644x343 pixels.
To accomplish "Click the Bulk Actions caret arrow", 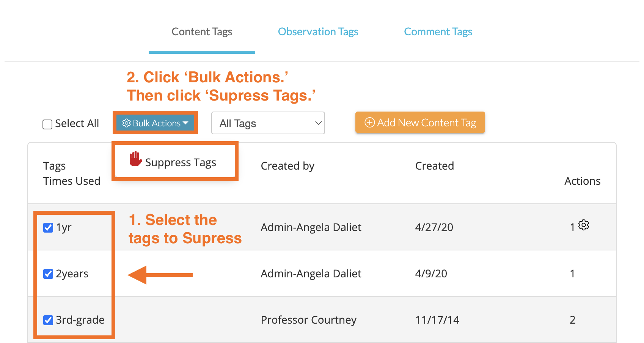I will pyautogui.click(x=185, y=123).
